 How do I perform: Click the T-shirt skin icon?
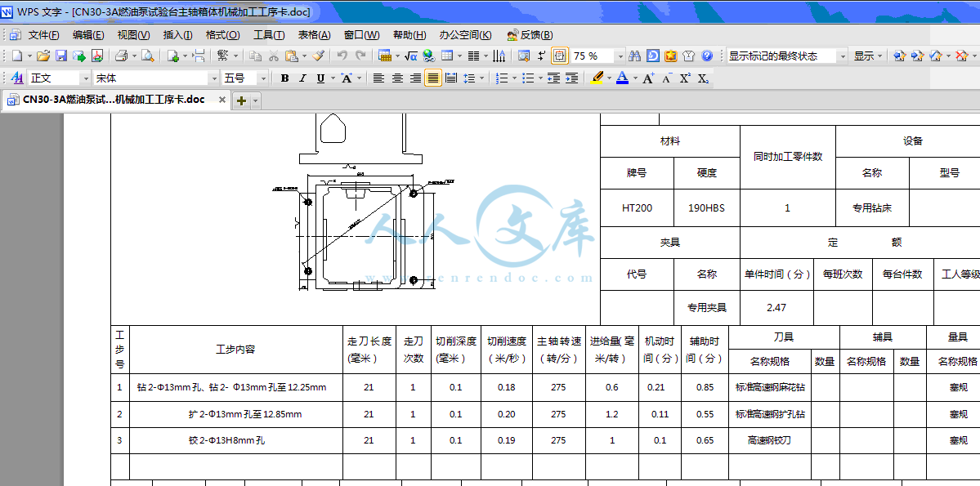[x=689, y=56]
